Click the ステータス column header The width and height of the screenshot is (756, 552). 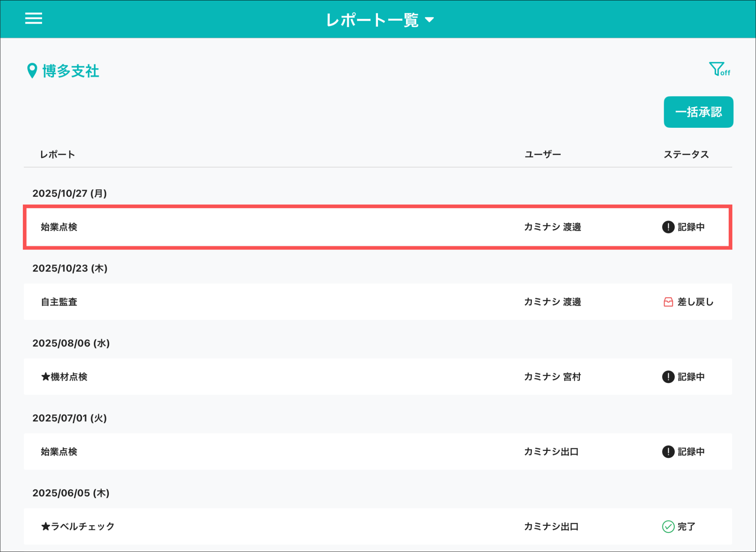[x=686, y=154]
